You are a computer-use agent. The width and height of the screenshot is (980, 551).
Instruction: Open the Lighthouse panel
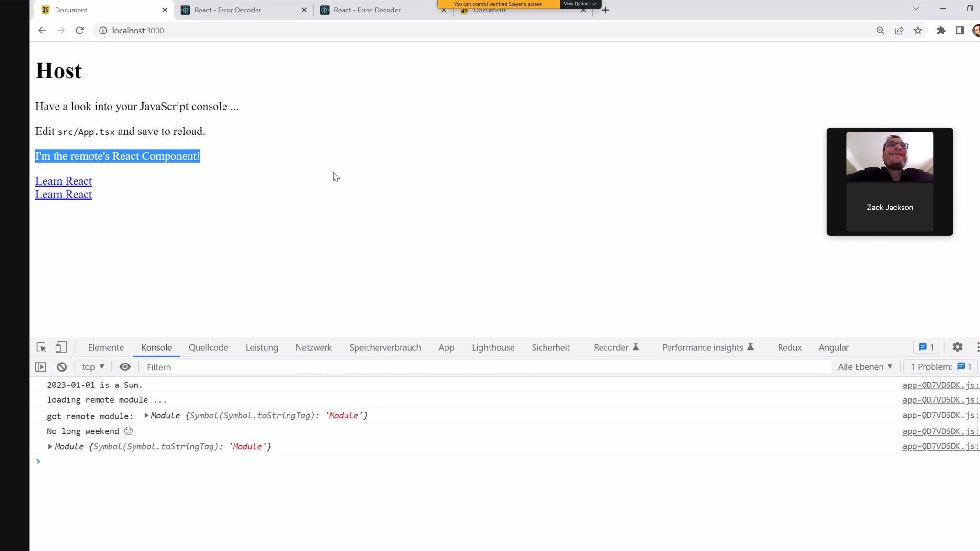tap(493, 347)
